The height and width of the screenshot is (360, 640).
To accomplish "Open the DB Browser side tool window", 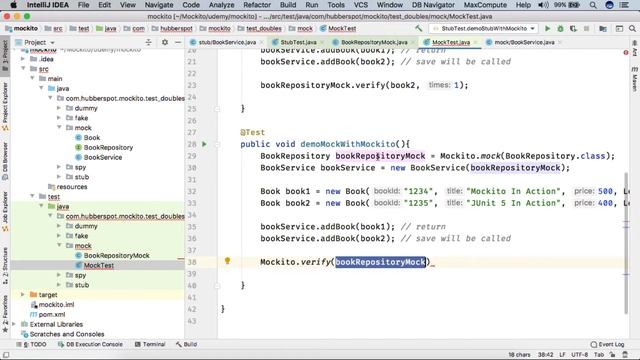I will coord(5,162).
